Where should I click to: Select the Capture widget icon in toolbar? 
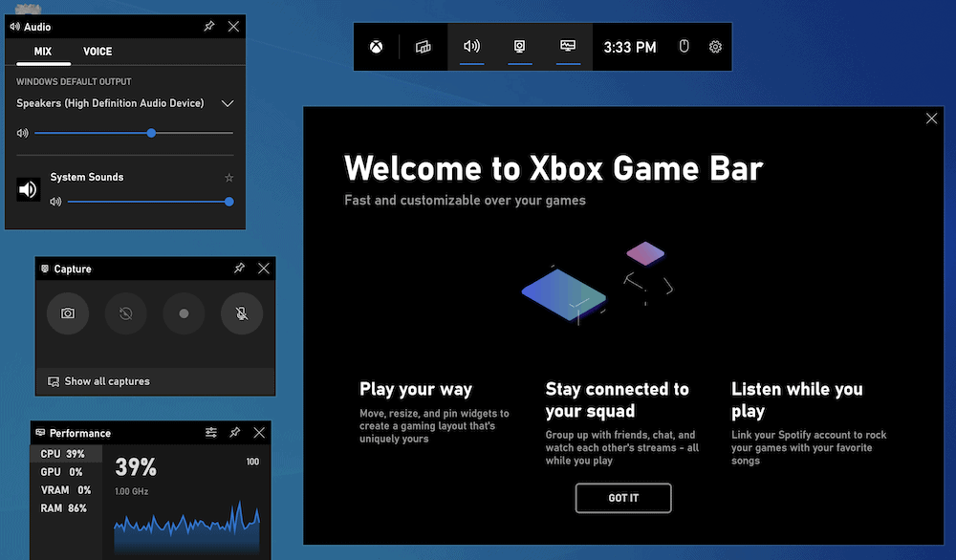pos(520,46)
